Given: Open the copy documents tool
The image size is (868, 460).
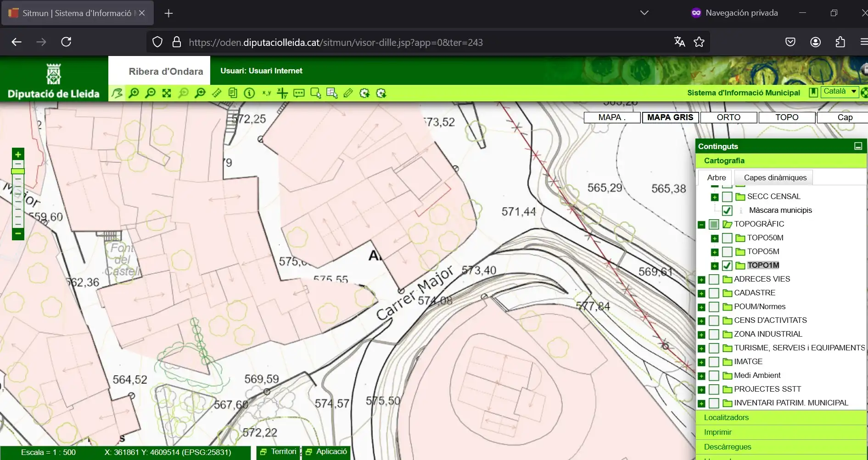Looking at the screenshot, I should (233, 93).
